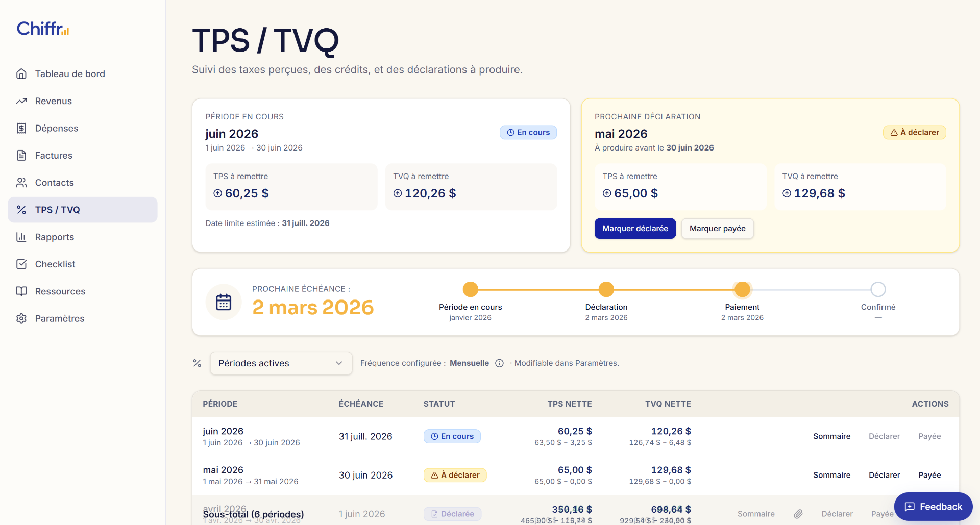This screenshot has width=980, height=525.
Task: Click the Factures document icon
Action: click(21, 155)
